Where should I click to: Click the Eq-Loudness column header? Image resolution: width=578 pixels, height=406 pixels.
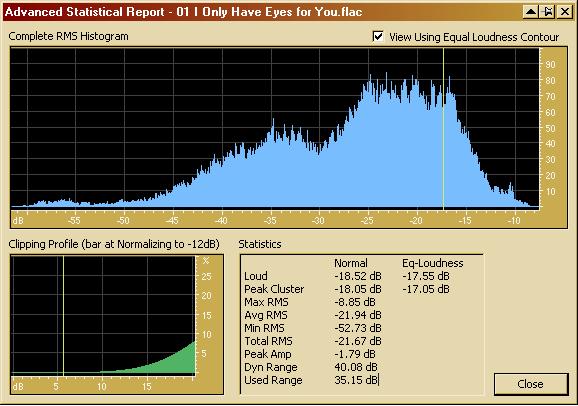(432, 263)
